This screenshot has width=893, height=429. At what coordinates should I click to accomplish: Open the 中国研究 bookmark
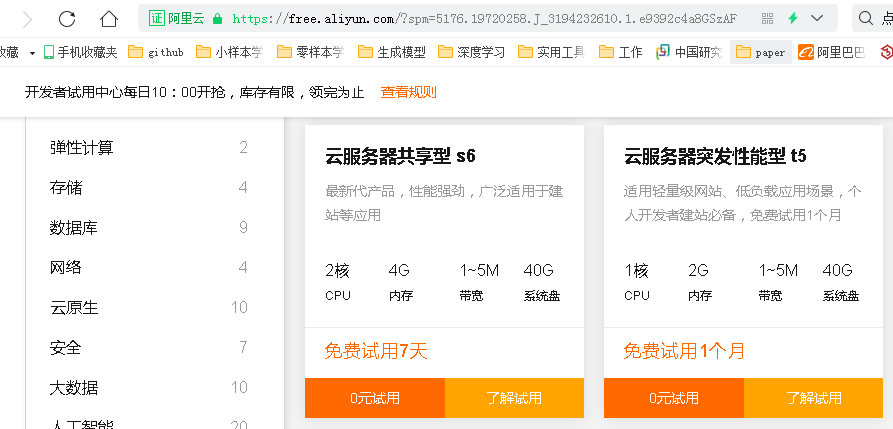pyautogui.click(x=689, y=52)
